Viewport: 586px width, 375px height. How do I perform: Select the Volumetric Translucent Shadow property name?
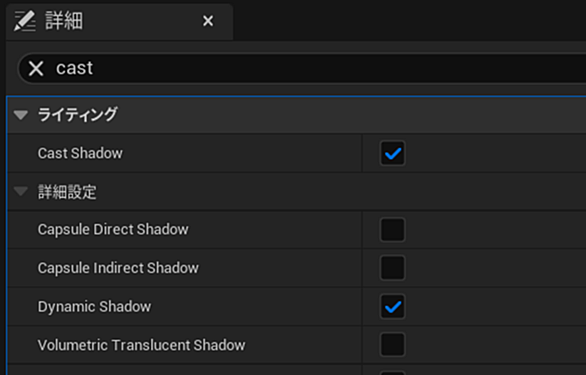[x=142, y=345]
